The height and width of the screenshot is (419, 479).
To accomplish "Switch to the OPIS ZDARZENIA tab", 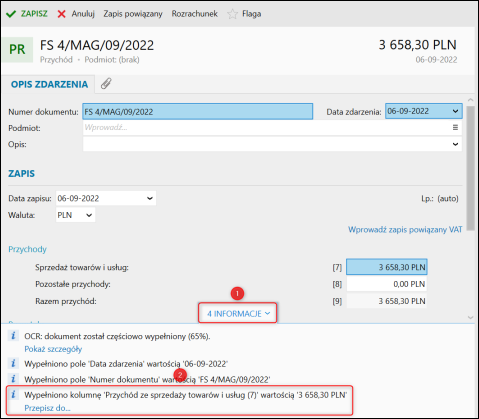I will click(49, 84).
